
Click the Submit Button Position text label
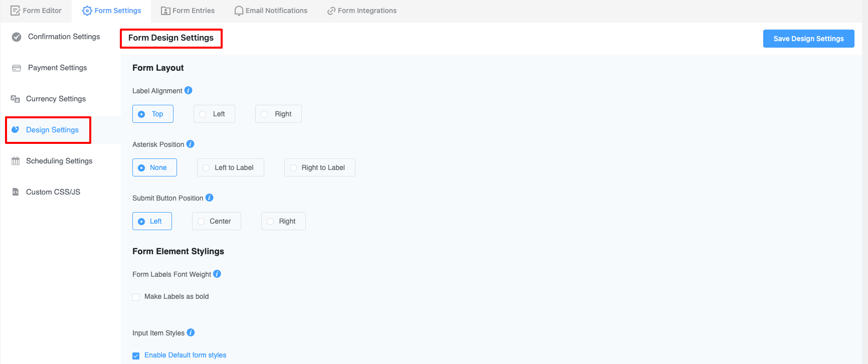click(x=168, y=198)
